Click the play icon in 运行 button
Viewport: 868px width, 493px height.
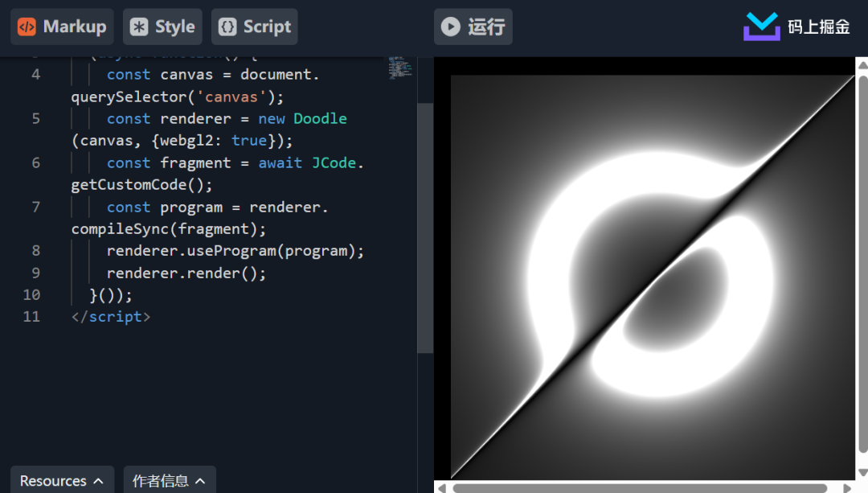[x=451, y=27]
